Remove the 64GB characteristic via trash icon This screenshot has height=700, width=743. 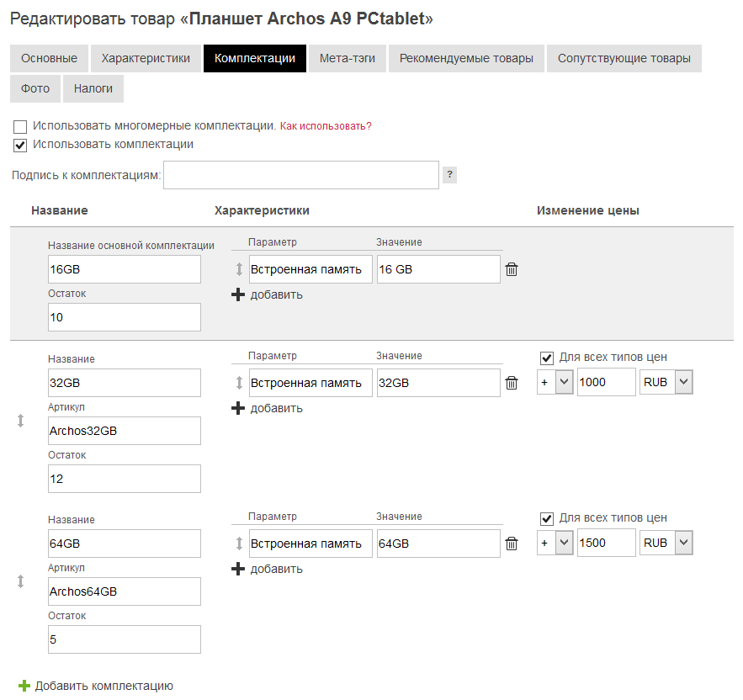(x=512, y=544)
